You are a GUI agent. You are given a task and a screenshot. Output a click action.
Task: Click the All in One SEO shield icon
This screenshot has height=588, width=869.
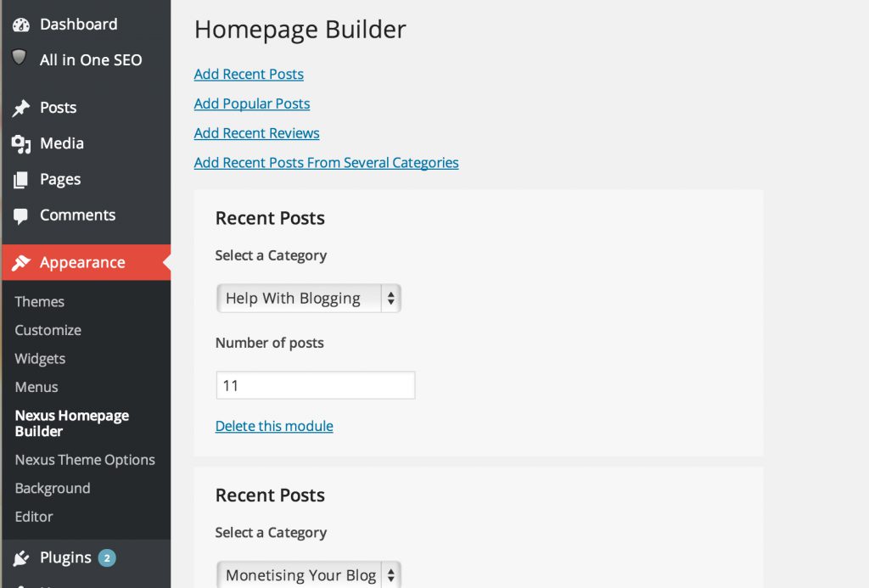click(20, 58)
